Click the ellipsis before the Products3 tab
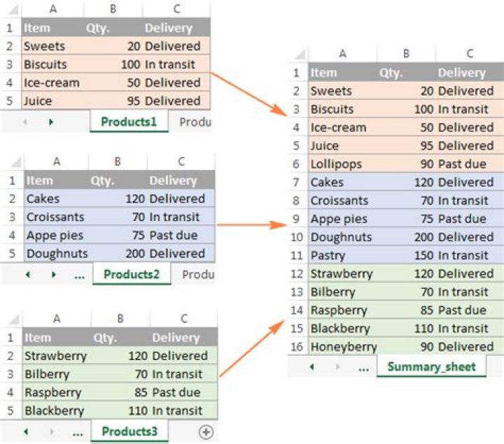 point(78,431)
